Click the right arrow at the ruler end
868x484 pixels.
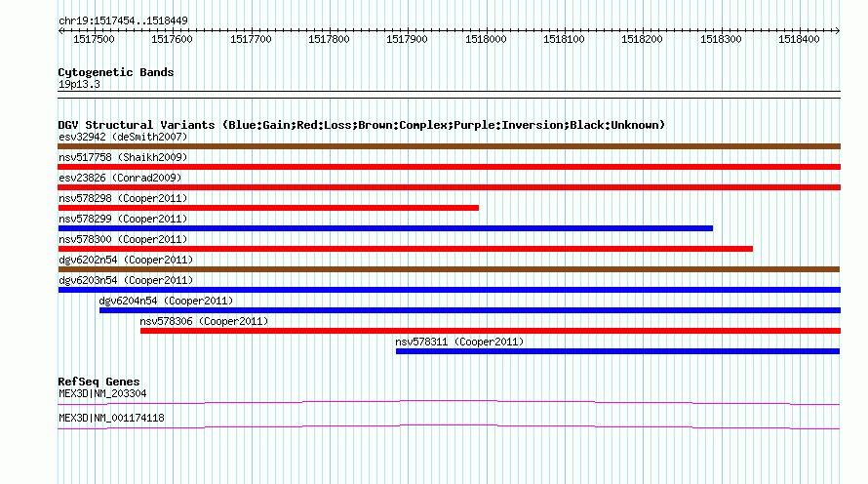[x=838, y=30]
